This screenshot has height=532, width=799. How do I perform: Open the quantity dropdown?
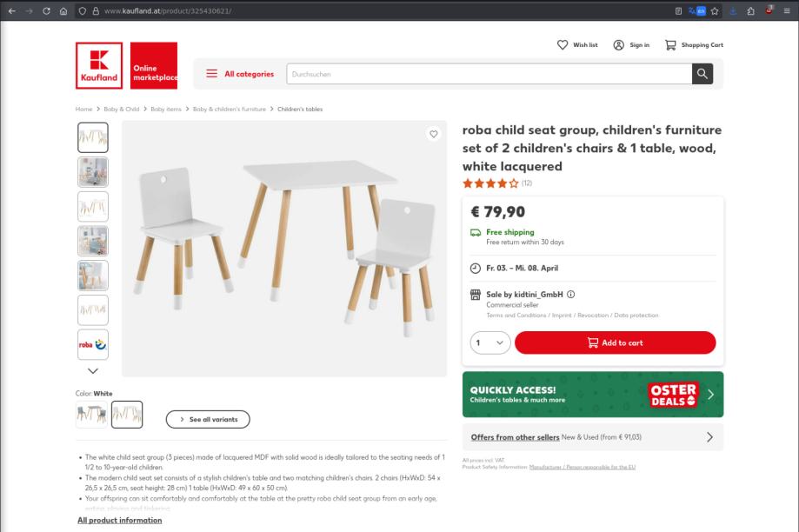click(x=490, y=342)
